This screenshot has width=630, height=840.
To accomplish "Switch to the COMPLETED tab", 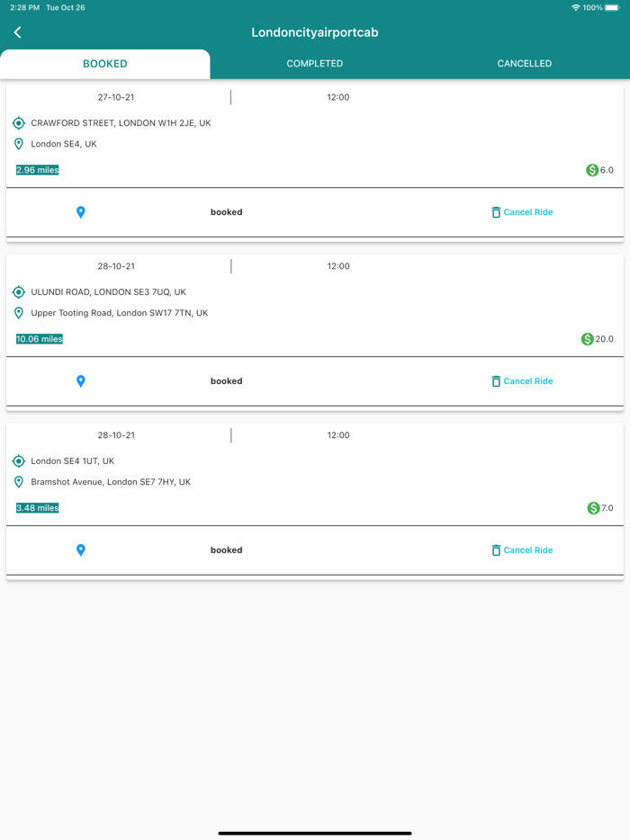I will 315,64.
